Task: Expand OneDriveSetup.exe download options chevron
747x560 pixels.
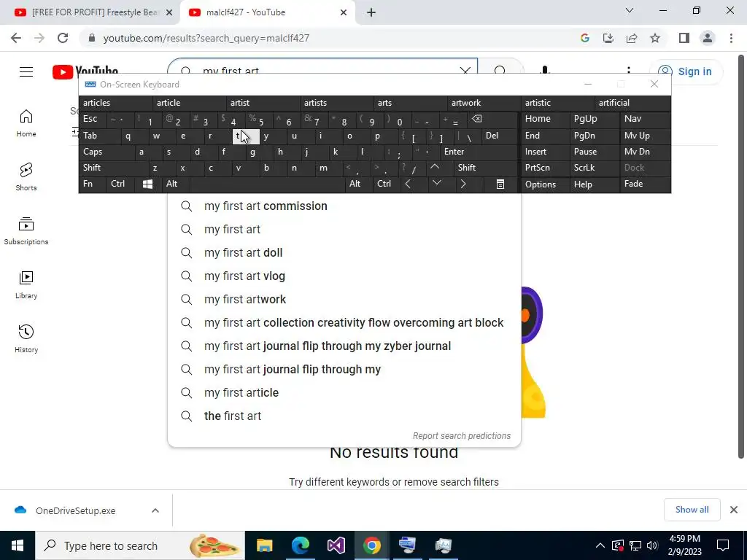Action: 155,510
